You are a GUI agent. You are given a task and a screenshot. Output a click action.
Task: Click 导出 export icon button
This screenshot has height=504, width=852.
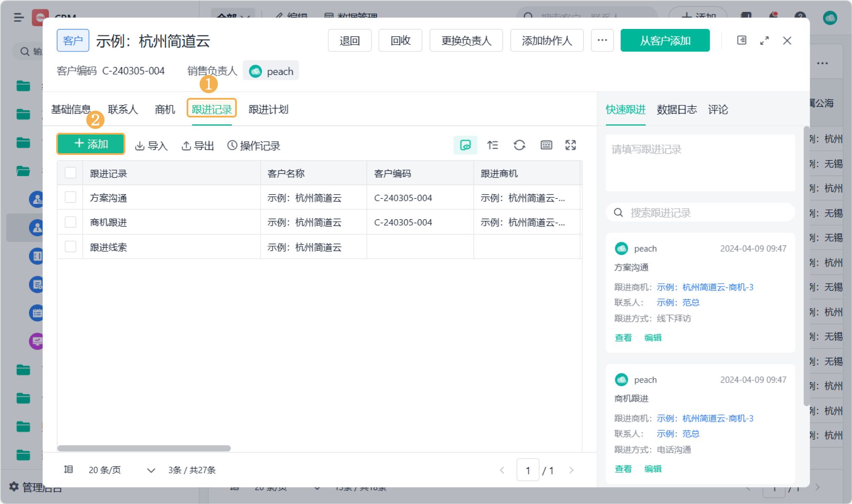point(198,146)
